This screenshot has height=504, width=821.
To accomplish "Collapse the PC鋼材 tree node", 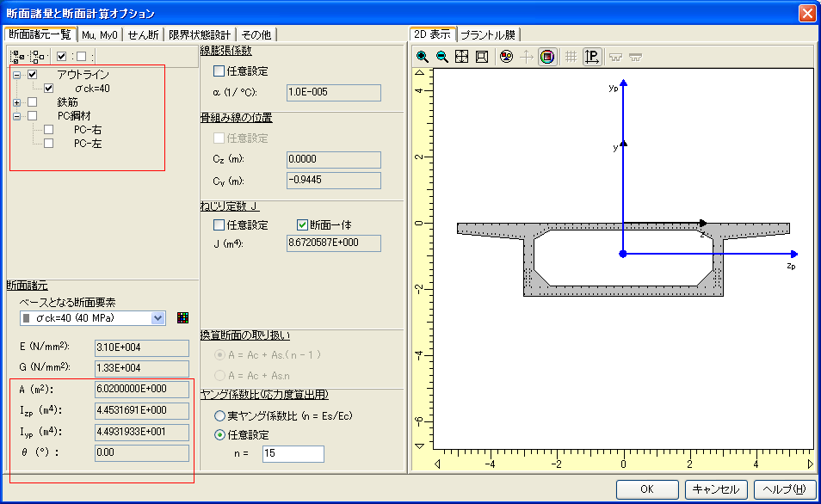I will [x=16, y=116].
